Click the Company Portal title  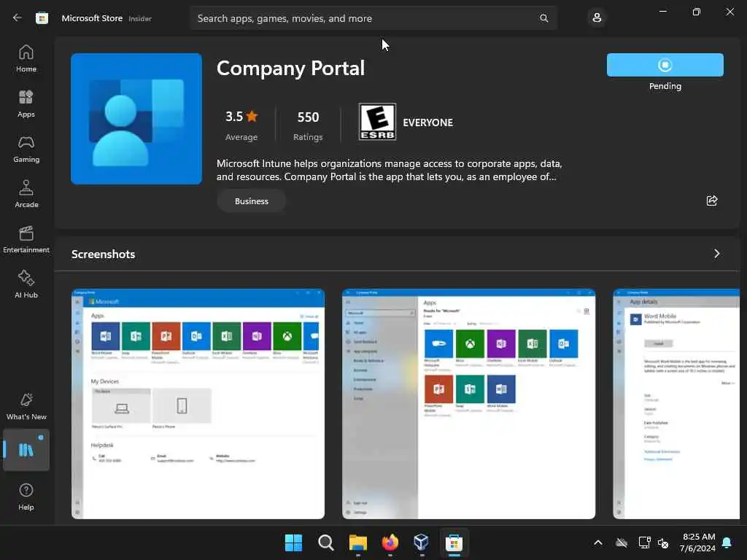290,69
